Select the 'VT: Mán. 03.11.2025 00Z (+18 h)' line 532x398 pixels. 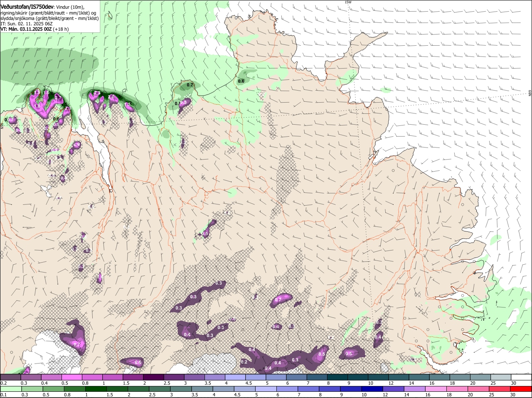tap(34, 29)
